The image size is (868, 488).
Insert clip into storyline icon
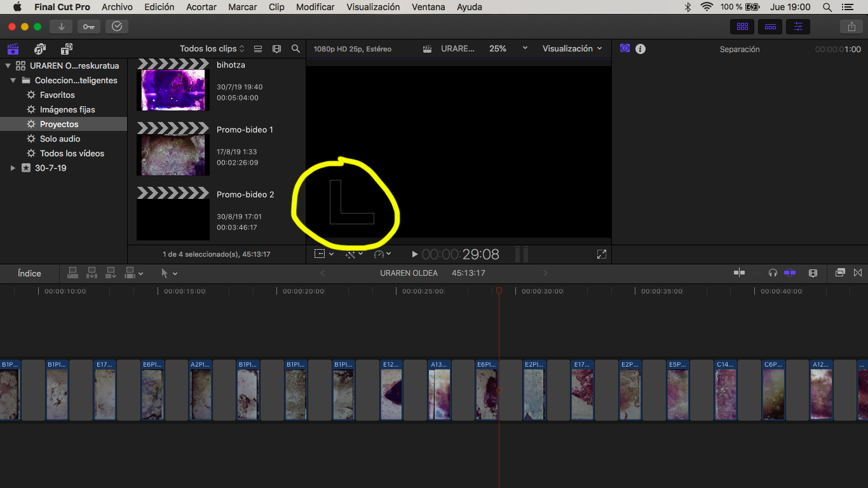pos(92,273)
